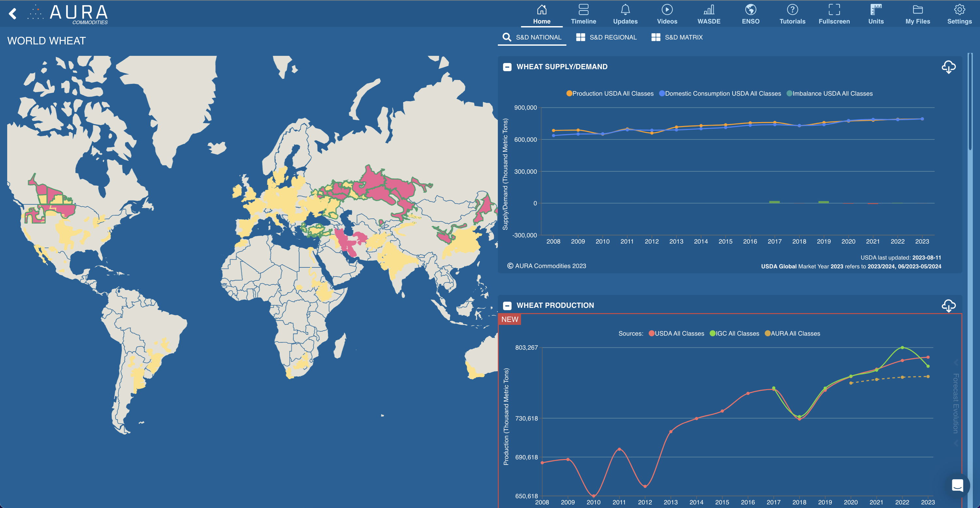Open the S&D Matrix view
Viewport: 980px width, 508px height.
(677, 37)
